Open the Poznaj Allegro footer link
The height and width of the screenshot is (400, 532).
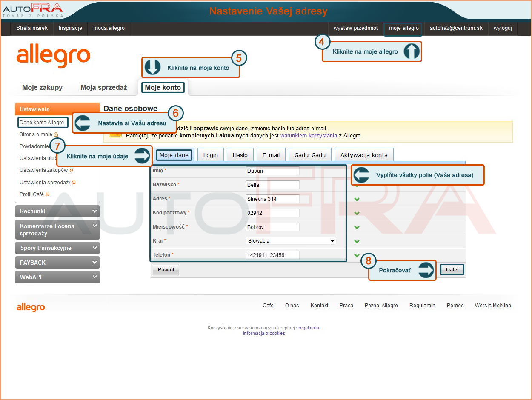tap(381, 306)
